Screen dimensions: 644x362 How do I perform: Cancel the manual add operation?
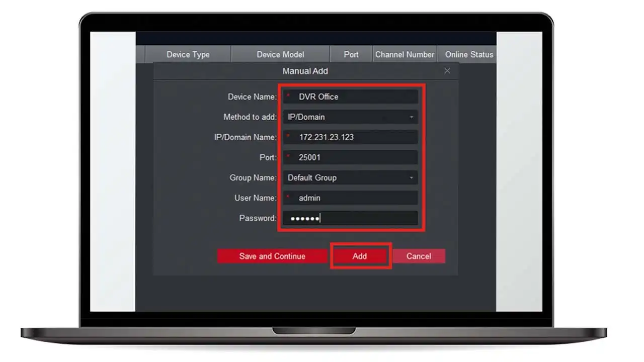419,256
